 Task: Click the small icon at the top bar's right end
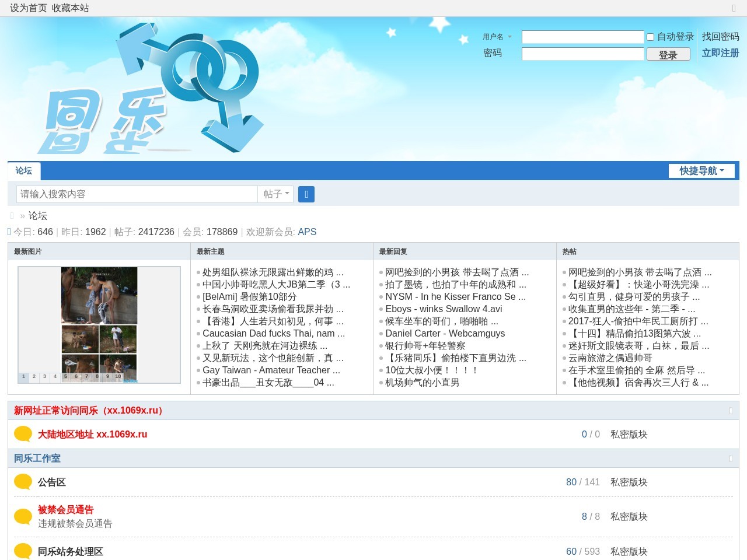[x=734, y=8]
